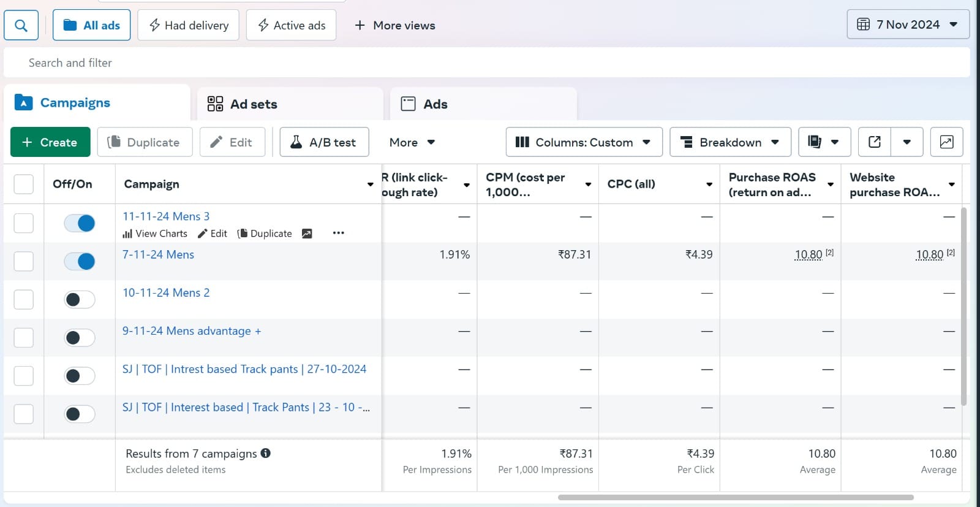Click the A/B test flask button
This screenshot has height=507, width=980.
click(x=324, y=142)
